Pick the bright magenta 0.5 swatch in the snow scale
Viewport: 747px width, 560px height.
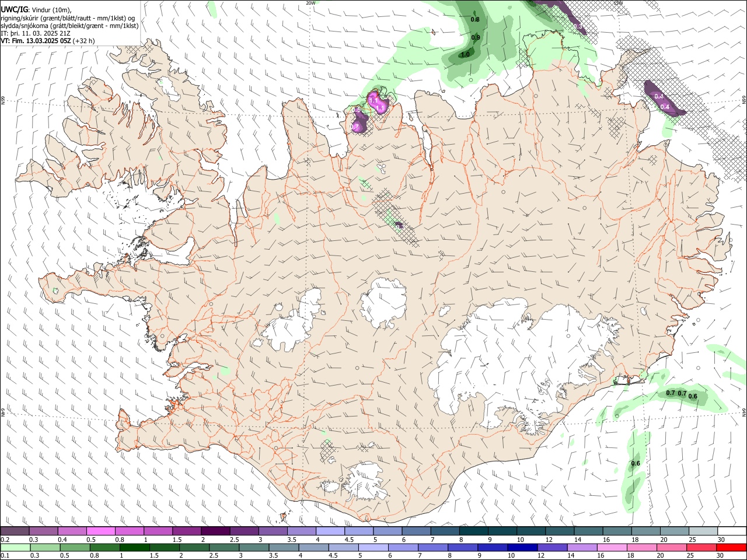[100, 531]
